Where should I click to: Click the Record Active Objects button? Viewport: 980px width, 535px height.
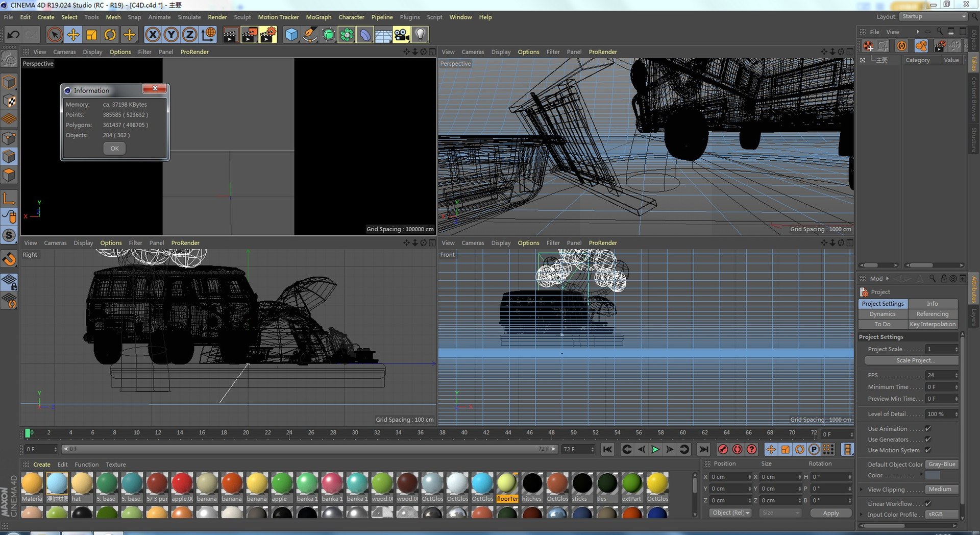pyautogui.click(x=723, y=449)
